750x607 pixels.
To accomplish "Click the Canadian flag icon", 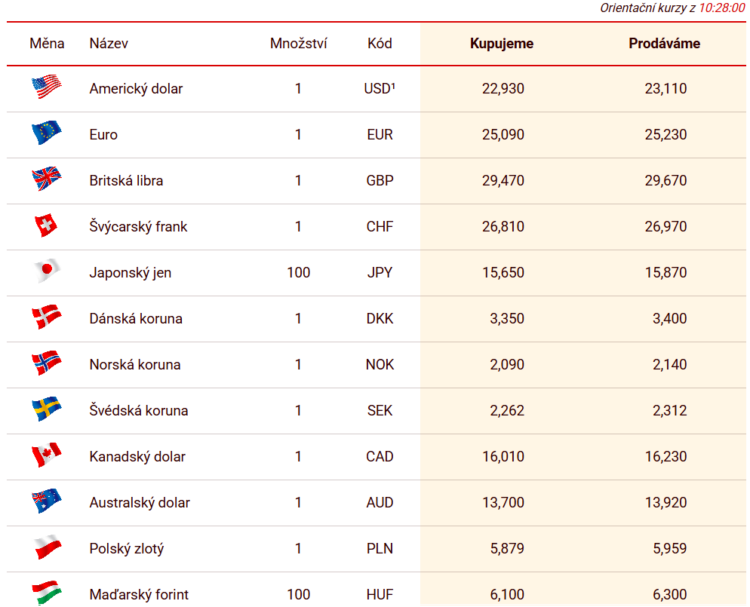I will click(x=46, y=454).
